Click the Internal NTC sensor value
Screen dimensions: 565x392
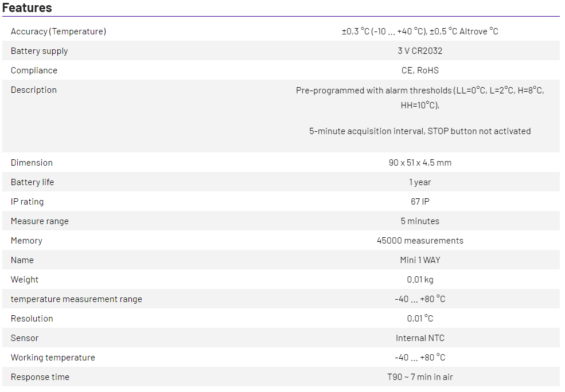(x=420, y=338)
